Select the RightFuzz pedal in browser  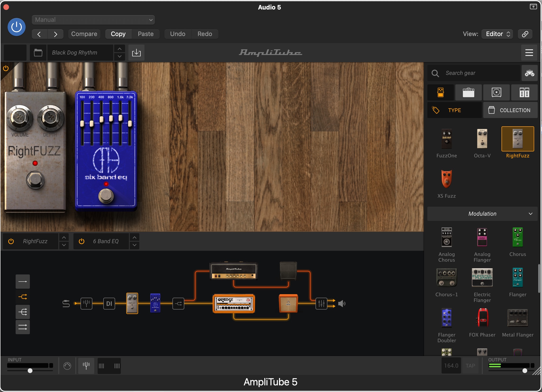point(518,139)
